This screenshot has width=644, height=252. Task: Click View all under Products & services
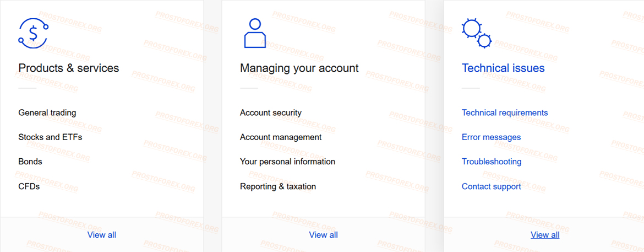102,235
